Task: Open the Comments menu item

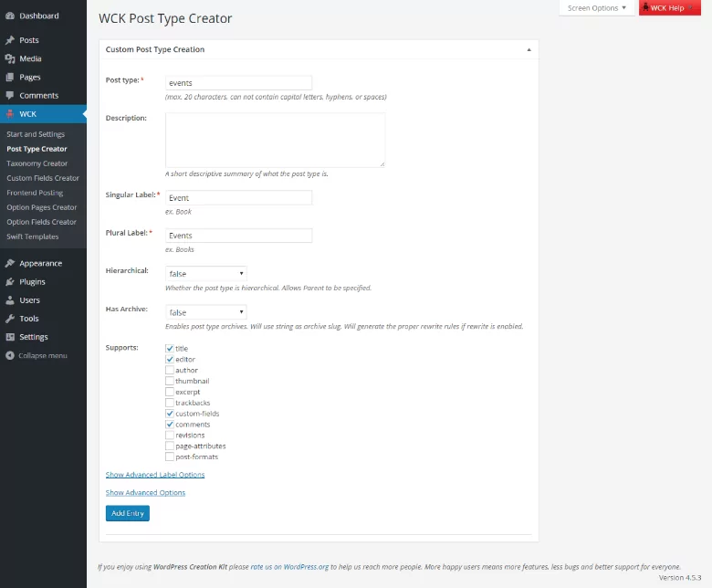Action: [x=43, y=95]
